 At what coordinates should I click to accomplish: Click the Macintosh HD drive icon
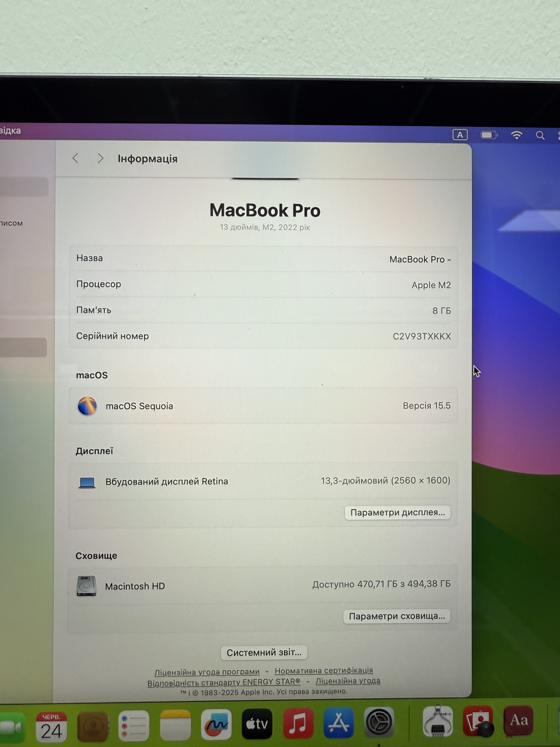click(x=86, y=586)
